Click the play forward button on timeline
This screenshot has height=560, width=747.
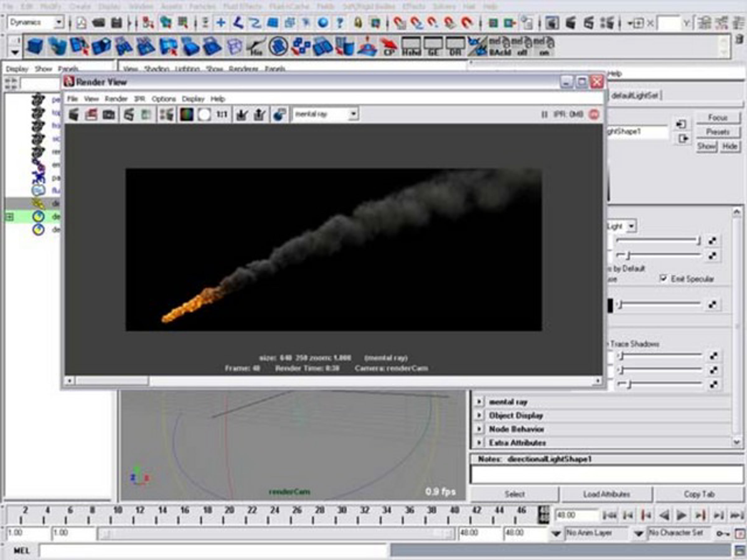tap(682, 515)
